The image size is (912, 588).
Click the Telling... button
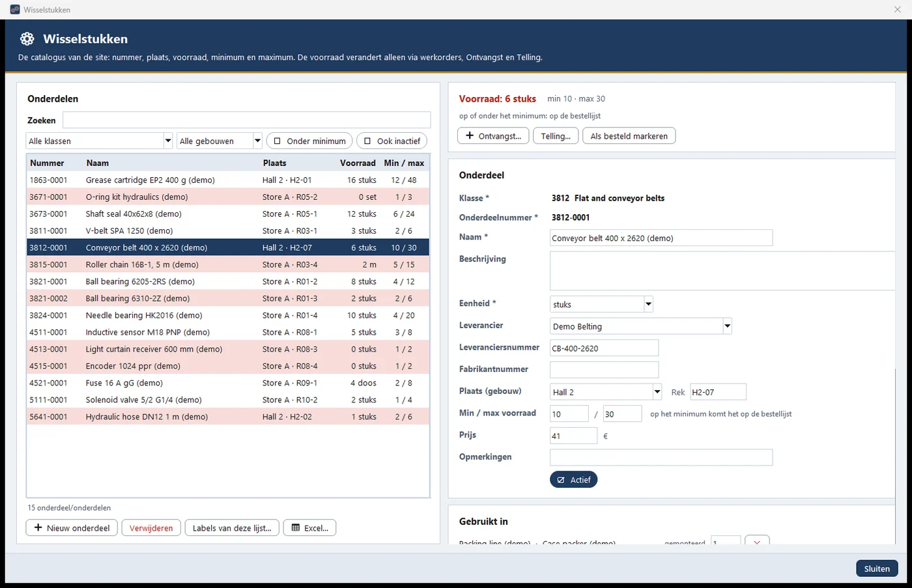click(556, 136)
